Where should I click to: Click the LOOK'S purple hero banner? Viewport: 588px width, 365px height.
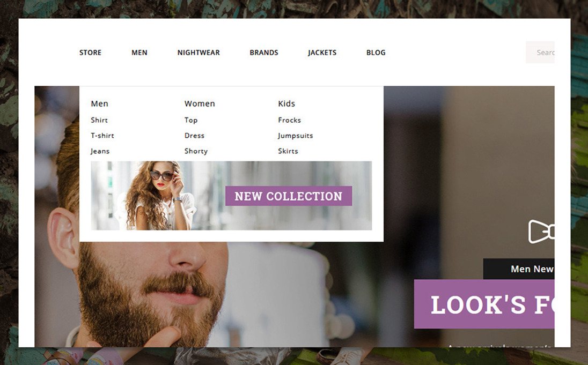click(484, 304)
